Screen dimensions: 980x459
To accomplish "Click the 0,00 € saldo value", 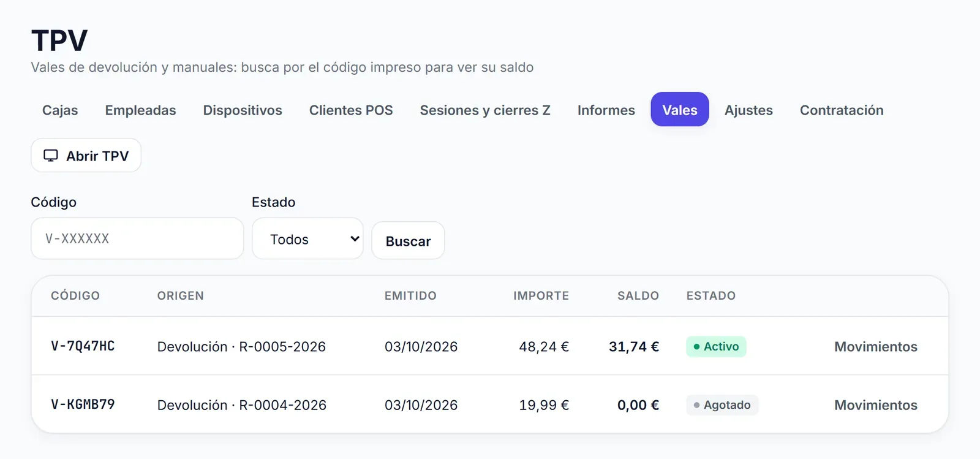I will (x=638, y=405).
